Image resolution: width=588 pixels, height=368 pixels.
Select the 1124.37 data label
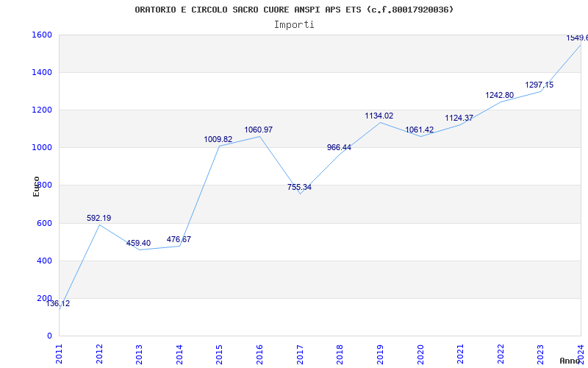click(x=459, y=118)
